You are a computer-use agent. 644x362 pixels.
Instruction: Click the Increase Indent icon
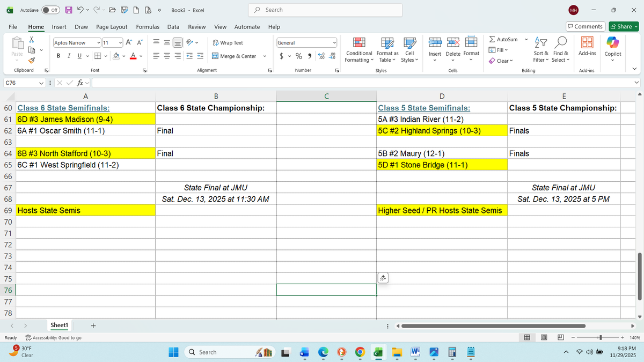[200, 56]
